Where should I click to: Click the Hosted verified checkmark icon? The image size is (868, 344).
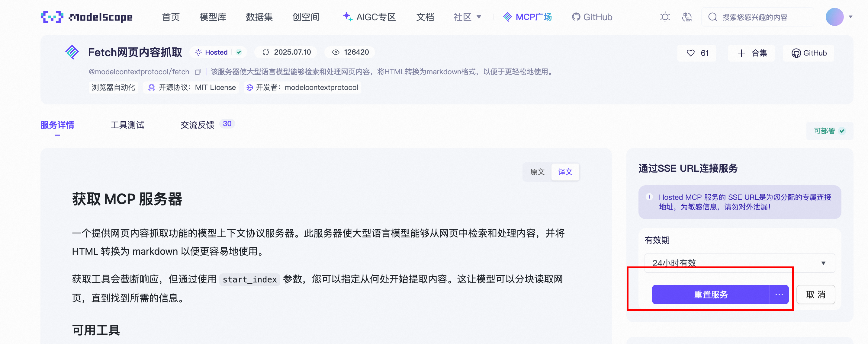pos(239,52)
